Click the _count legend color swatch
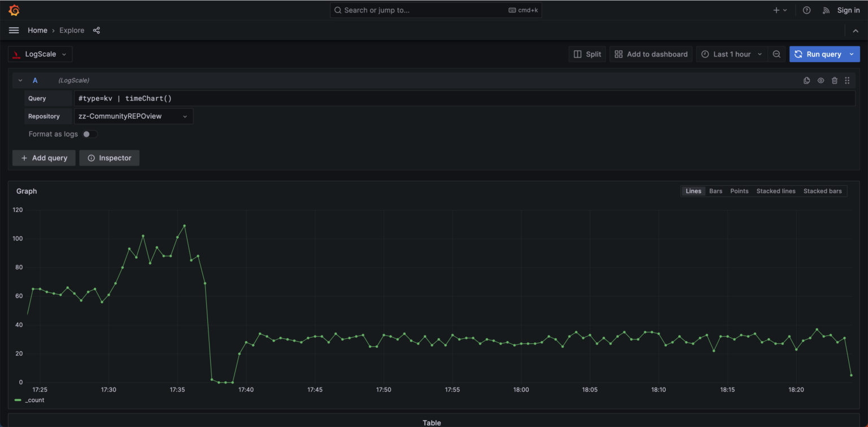Image resolution: width=868 pixels, height=427 pixels. pos(19,400)
